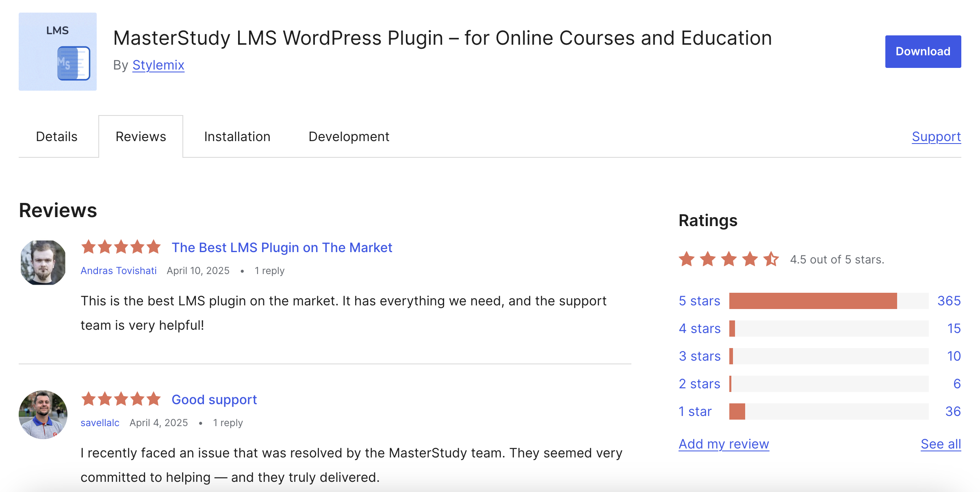The image size is (980, 492).
Task: Click '1 reply' on Andras Tovishati's review
Action: pos(269,271)
